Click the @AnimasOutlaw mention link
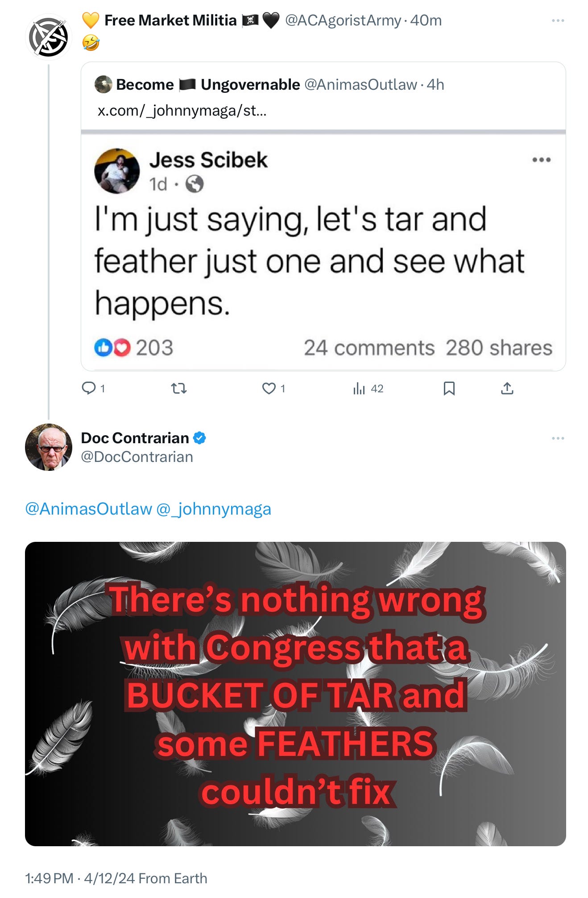Viewport: 588px width, 898px height. coord(89,509)
